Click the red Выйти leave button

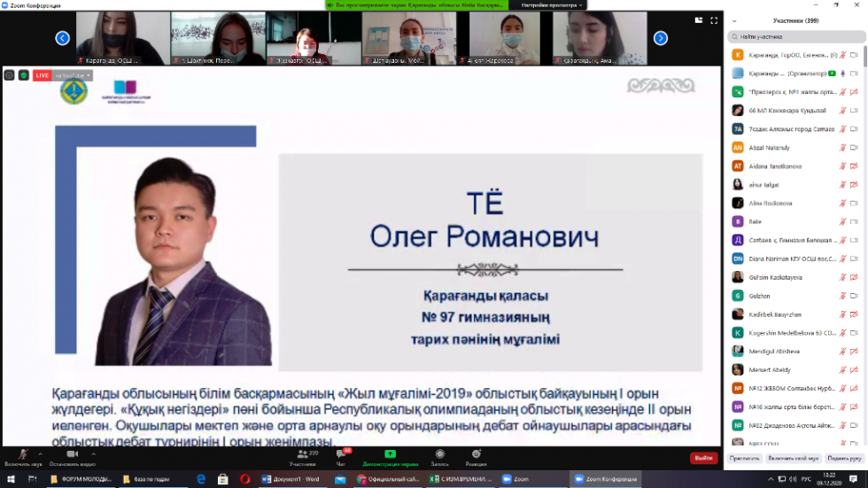pyautogui.click(x=703, y=458)
